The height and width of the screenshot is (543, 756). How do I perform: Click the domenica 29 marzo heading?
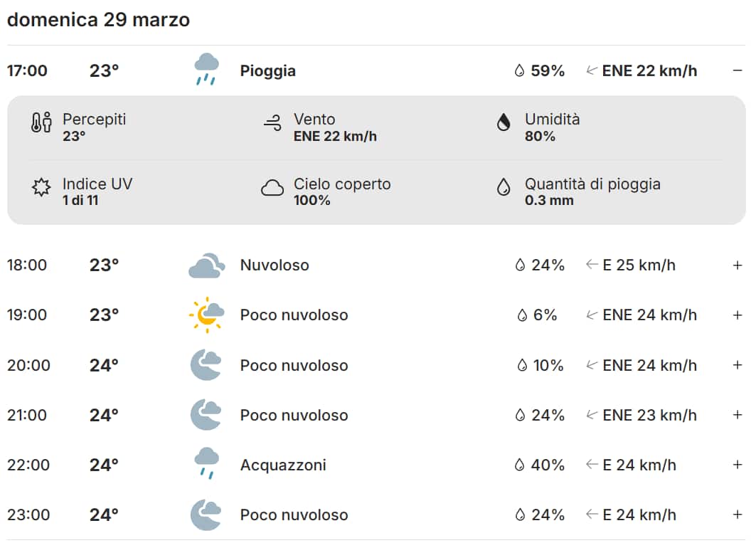[x=98, y=19]
